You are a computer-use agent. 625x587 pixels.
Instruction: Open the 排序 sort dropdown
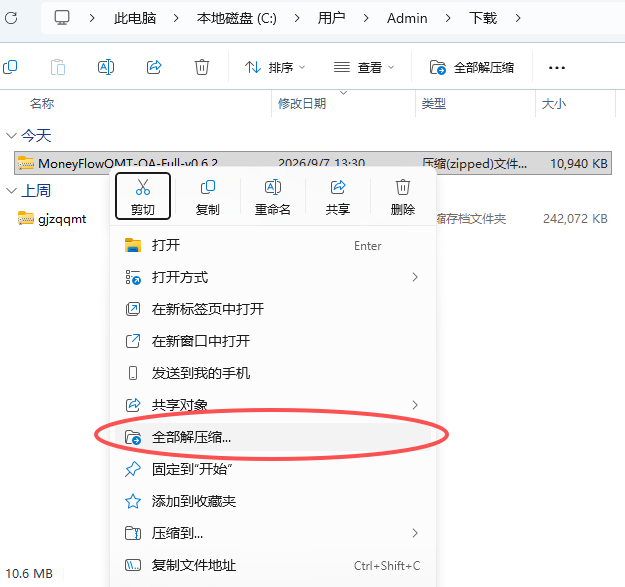click(275, 67)
